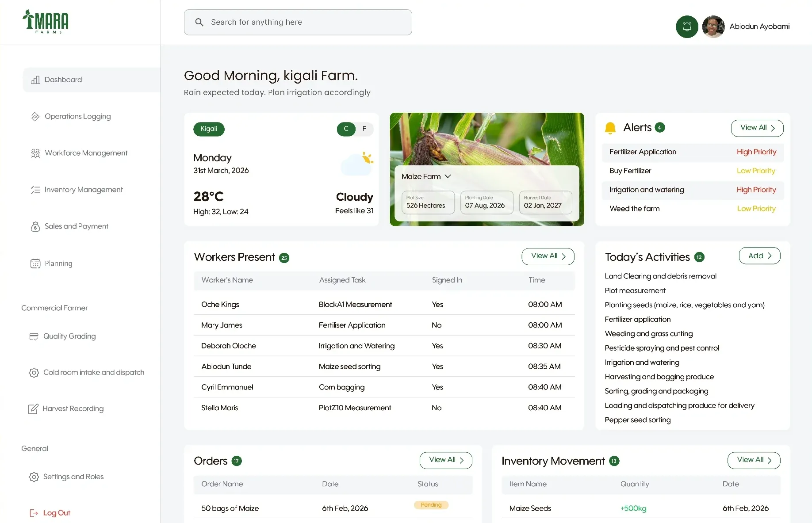Click the Pending status badge

[431, 505]
